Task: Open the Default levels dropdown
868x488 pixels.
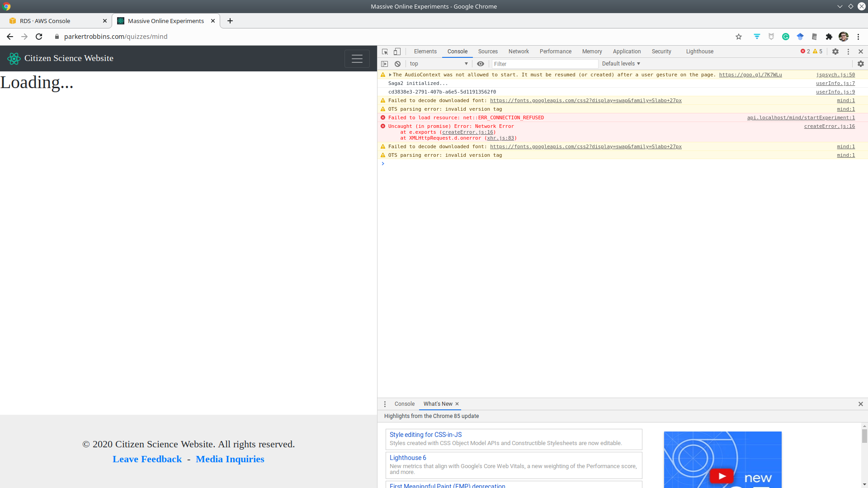Action: tap(621, 63)
